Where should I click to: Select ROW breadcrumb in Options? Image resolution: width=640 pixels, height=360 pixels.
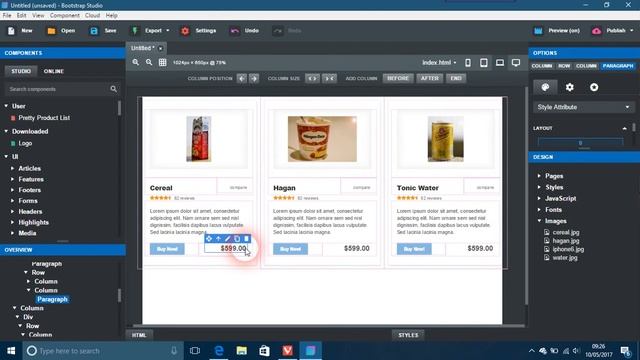point(564,66)
